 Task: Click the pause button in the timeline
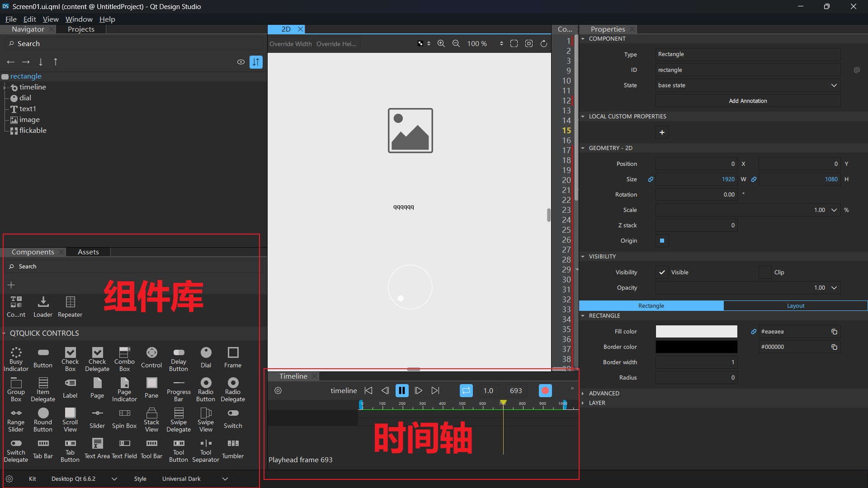click(402, 390)
